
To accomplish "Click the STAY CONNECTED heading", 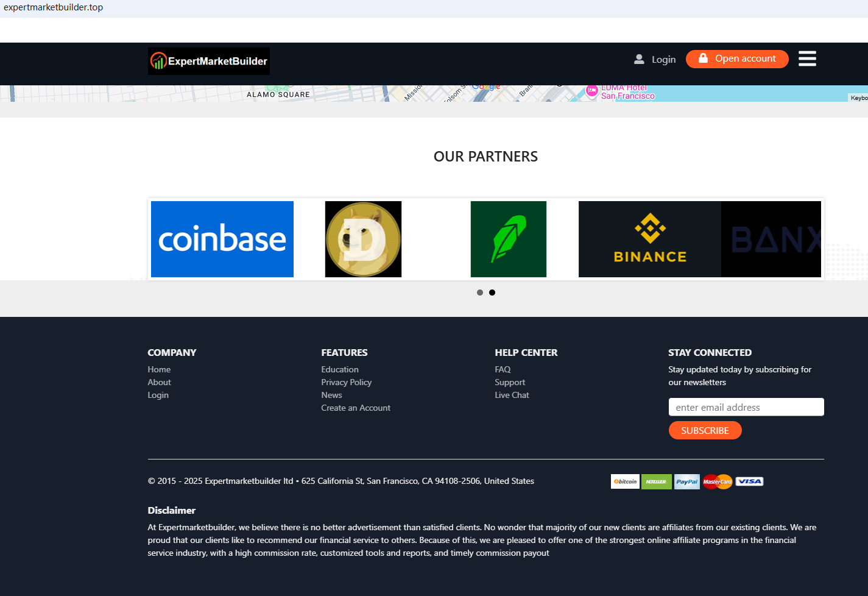I will pyautogui.click(x=710, y=352).
